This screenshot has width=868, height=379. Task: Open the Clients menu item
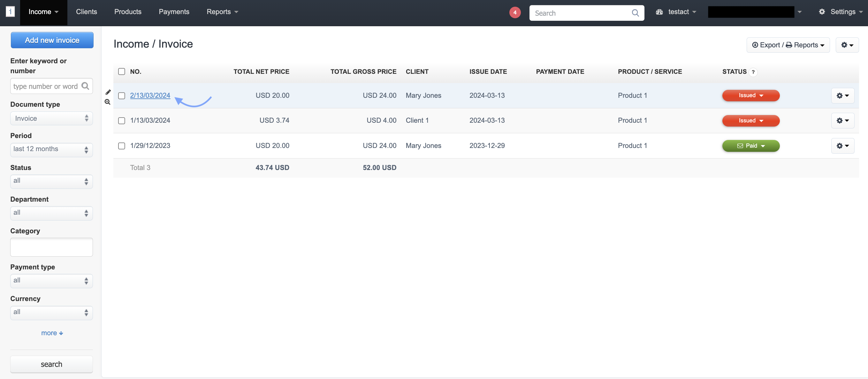click(86, 12)
